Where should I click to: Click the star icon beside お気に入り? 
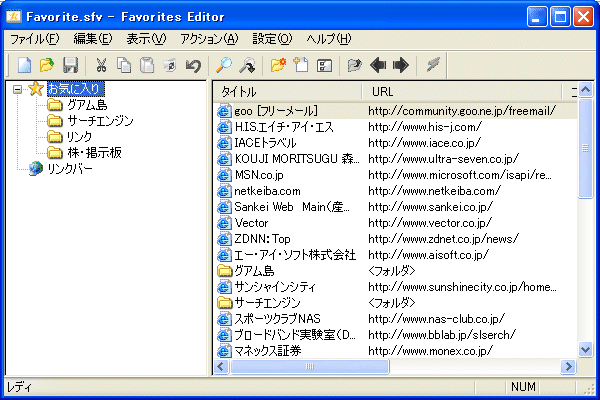(36, 89)
